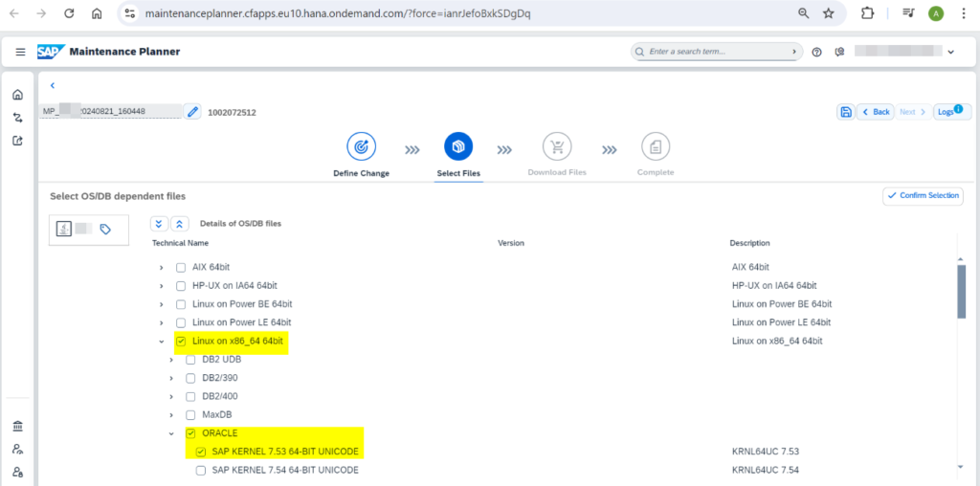The height and width of the screenshot is (486, 980).
Task: Open the export icon in left sidebar
Action: [17, 141]
